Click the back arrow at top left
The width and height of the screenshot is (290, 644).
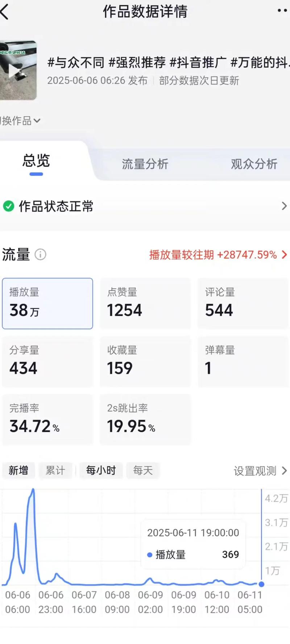[x=5, y=11]
